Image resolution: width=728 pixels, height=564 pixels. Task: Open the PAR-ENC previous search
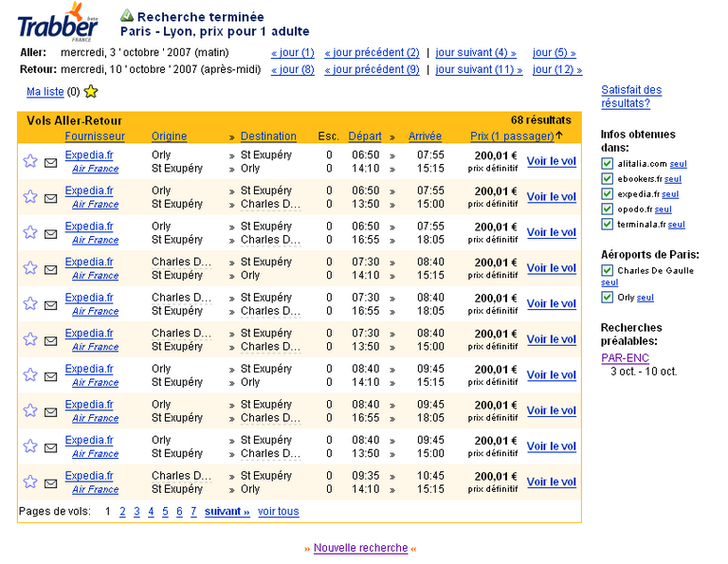625,358
